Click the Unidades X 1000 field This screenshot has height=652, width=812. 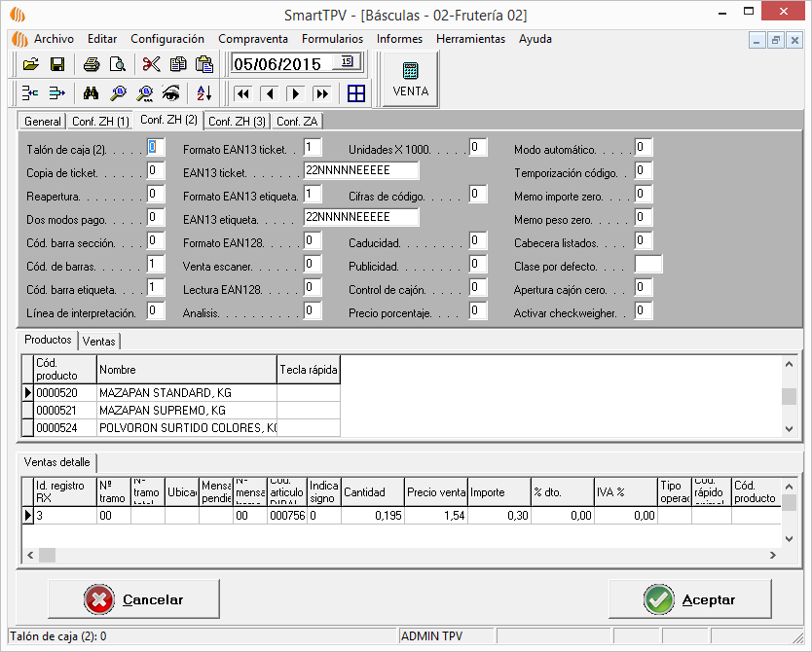click(478, 148)
